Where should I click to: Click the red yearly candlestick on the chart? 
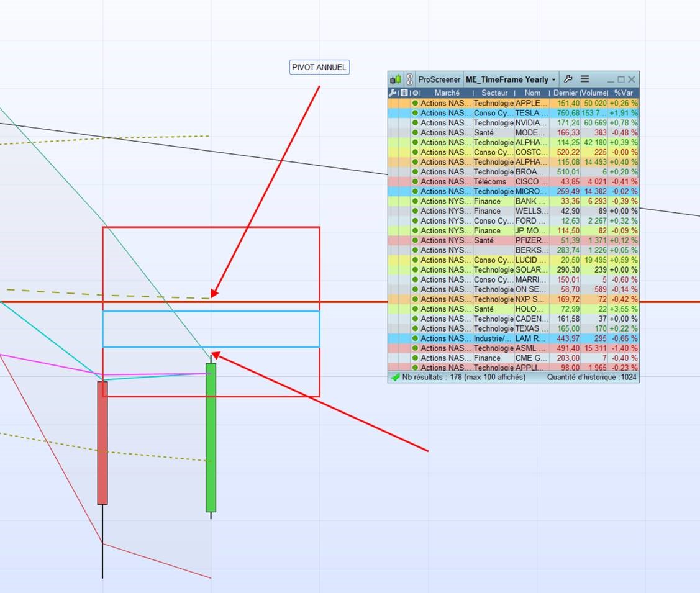[x=102, y=443]
